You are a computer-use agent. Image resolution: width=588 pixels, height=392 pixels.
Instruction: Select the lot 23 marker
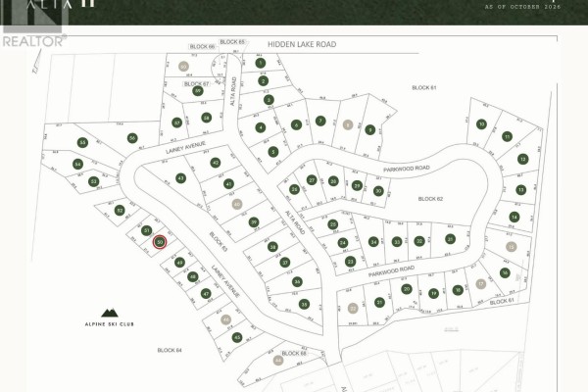click(350, 262)
